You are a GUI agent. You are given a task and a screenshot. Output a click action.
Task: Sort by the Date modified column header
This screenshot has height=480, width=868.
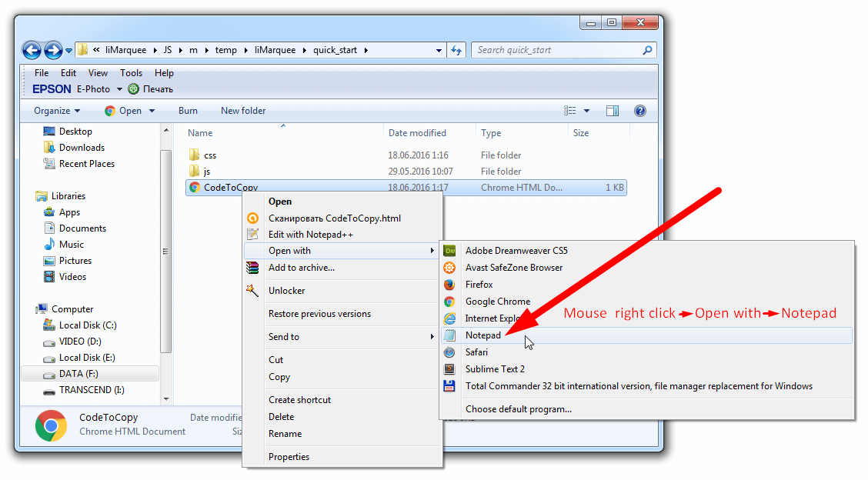click(x=417, y=133)
